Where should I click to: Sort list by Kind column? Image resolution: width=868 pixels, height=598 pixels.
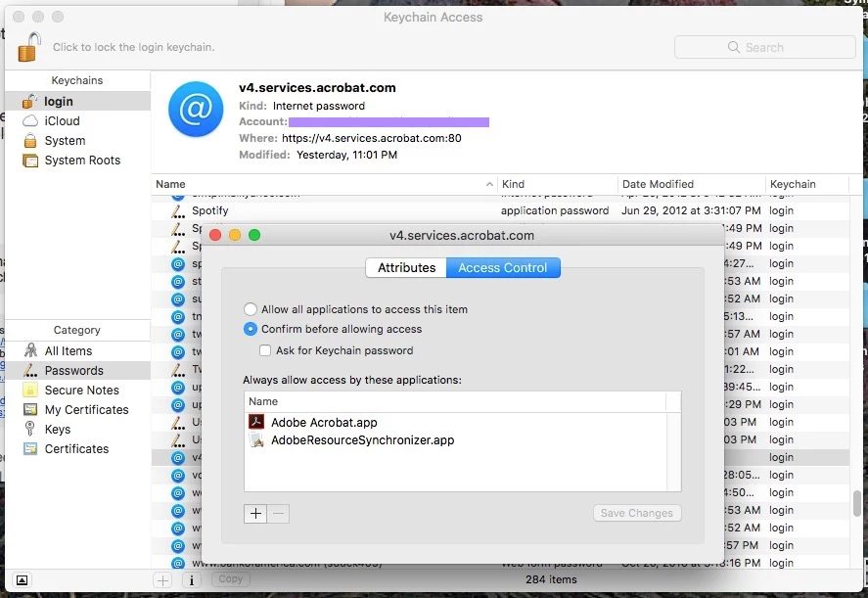coord(558,184)
